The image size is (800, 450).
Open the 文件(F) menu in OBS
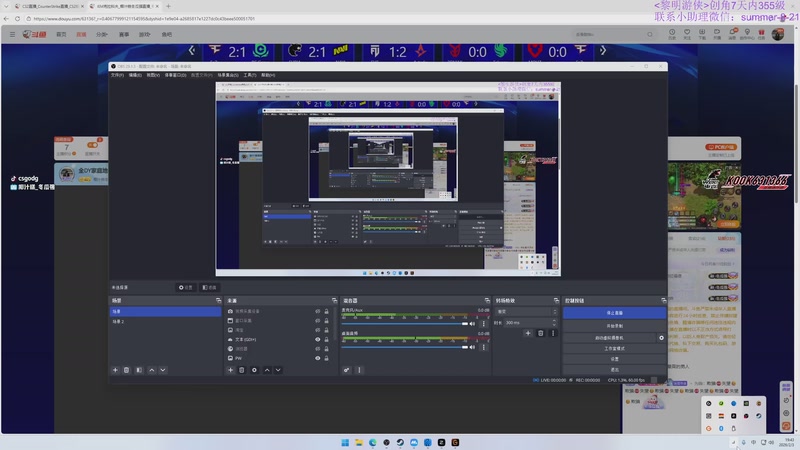tap(117, 75)
